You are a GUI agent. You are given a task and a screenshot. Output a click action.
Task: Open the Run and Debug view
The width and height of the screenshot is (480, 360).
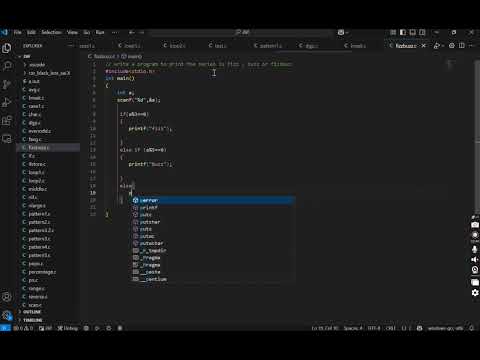pyautogui.click(x=7, y=102)
